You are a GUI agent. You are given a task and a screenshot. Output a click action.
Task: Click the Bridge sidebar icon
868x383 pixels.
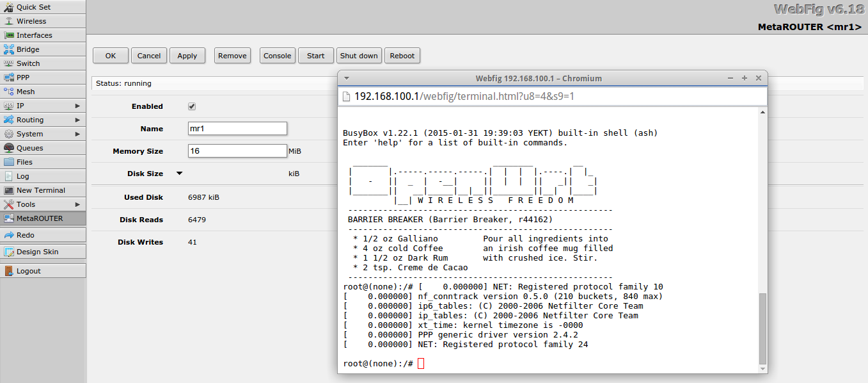9,49
